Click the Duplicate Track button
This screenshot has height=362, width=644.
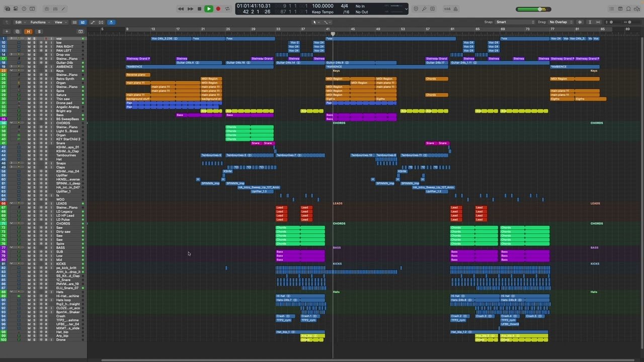[x=18, y=31]
